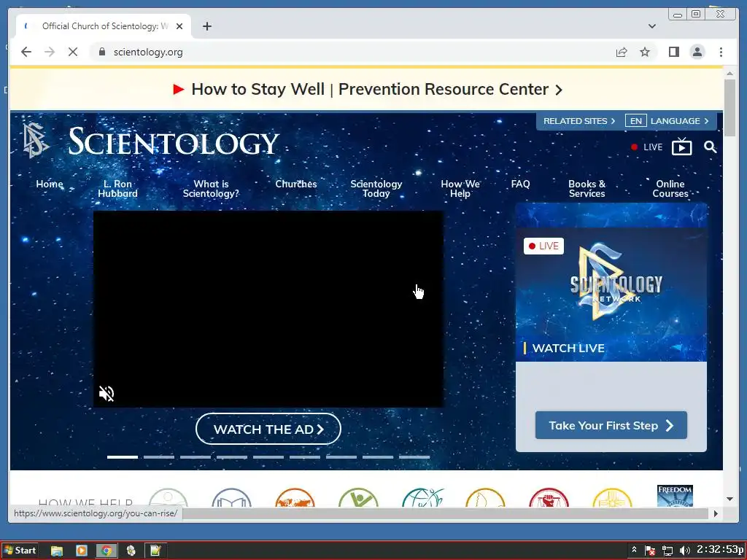
Task: Open the Windows Start menu
Action: click(x=20, y=551)
